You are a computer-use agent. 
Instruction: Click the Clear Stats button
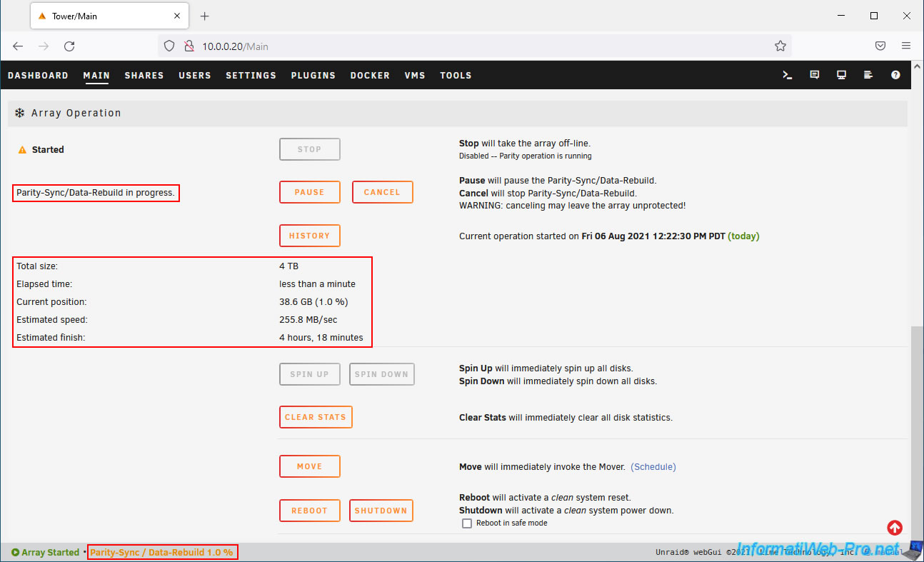click(315, 417)
